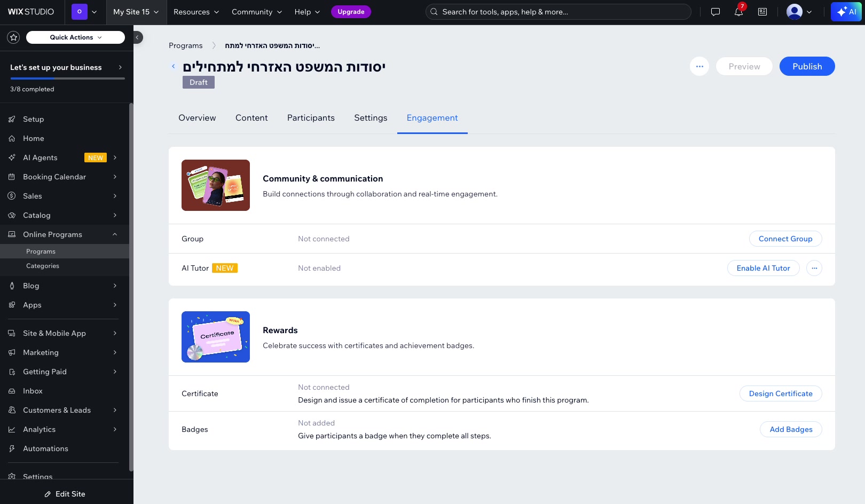This screenshot has width=865, height=504.
Task: Switch to the Participants tab
Action: pyautogui.click(x=311, y=118)
